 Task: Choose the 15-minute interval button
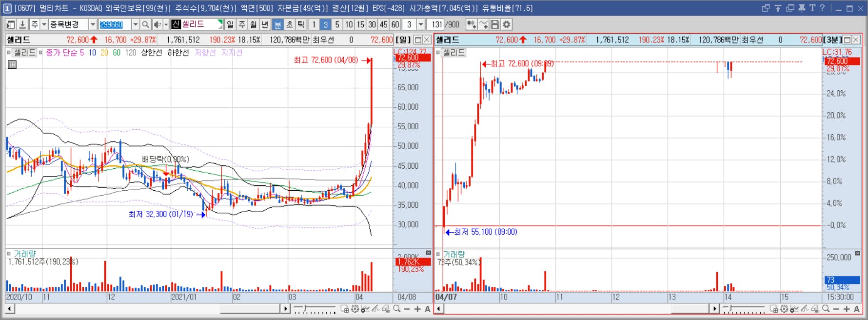[360, 24]
